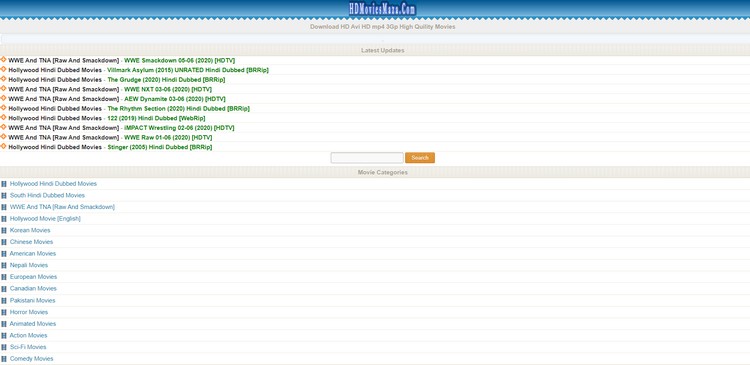Click the film icon beside Comedy Movies
This screenshot has height=365, width=750.
pyautogui.click(x=4, y=359)
